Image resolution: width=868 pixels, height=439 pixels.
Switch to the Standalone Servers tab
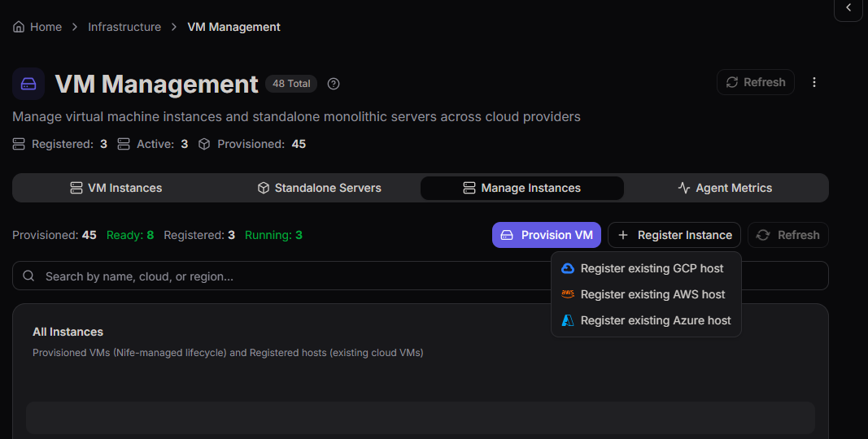click(320, 188)
